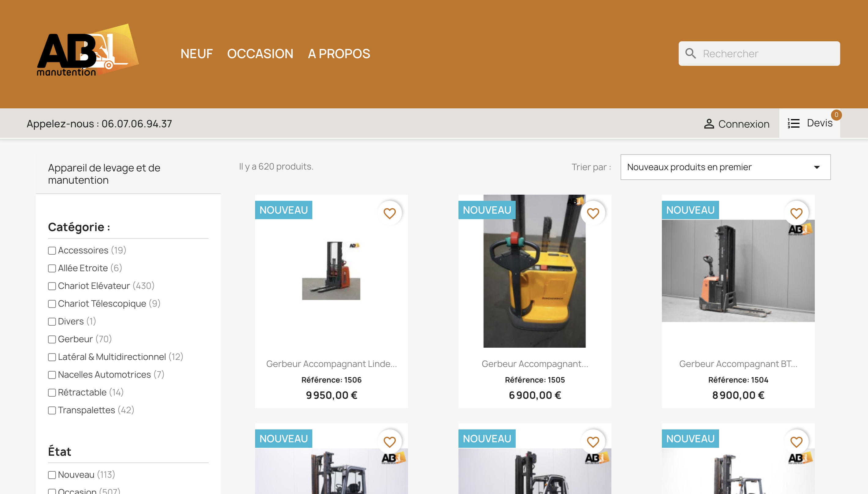Add product ref 1505 to wishlist
868x494 pixels.
[593, 213]
